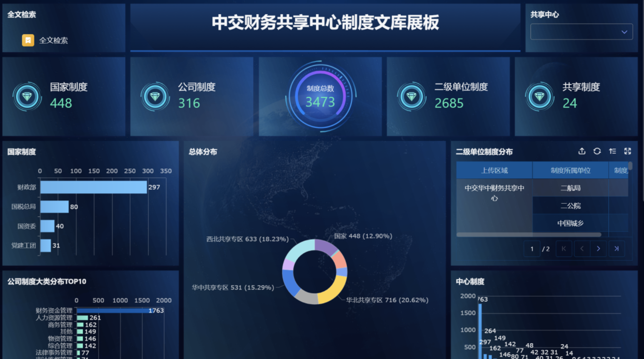Click the tallest blue bar in 中心制度 chart
This screenshot has width=644, height=359.
click(x=480, y=331)
